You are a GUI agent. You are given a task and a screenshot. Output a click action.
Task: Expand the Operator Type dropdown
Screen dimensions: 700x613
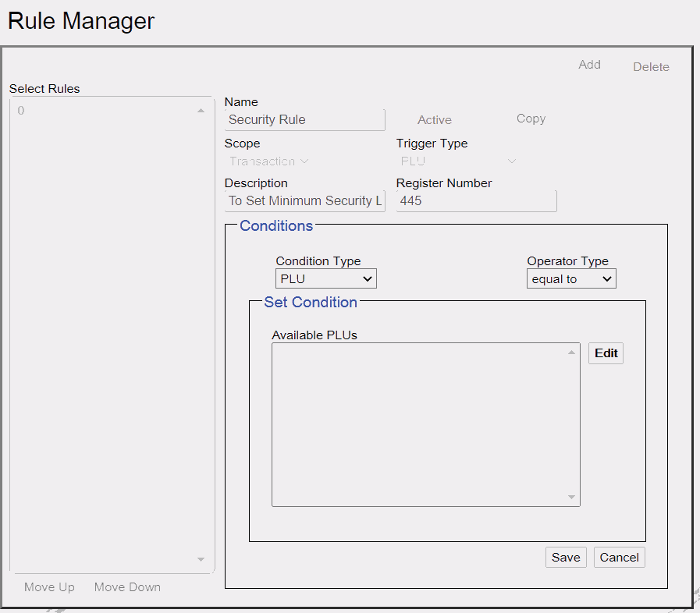click(571, 279)
